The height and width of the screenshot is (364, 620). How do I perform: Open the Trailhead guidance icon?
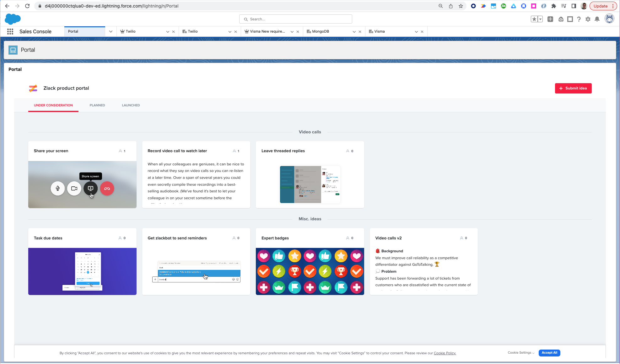pyautogui.click(x=561, y=19)
